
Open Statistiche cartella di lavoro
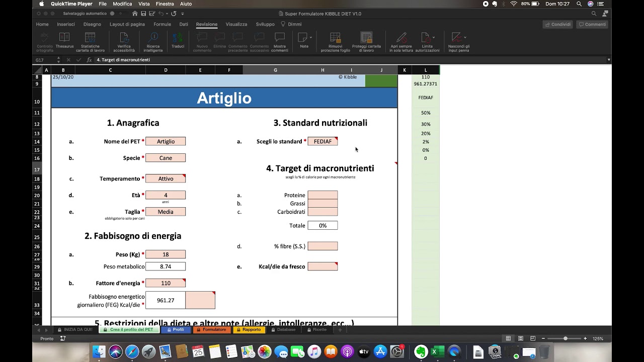point(91,42)
